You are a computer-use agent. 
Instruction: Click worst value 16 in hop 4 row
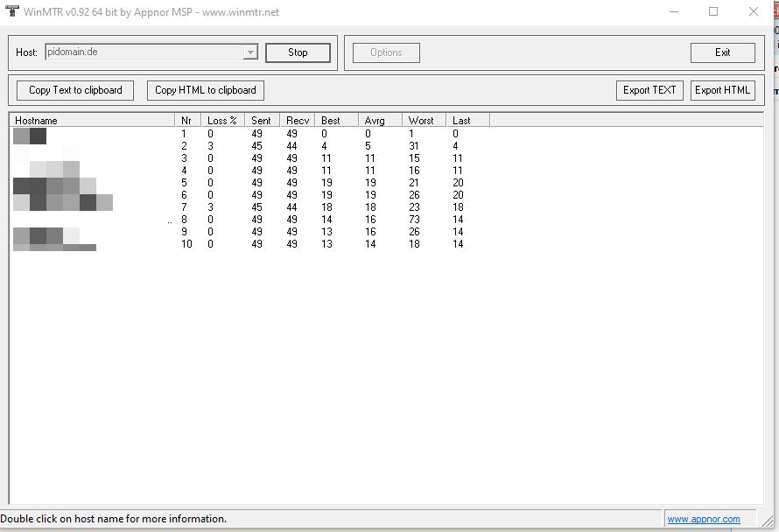[414, 171]
